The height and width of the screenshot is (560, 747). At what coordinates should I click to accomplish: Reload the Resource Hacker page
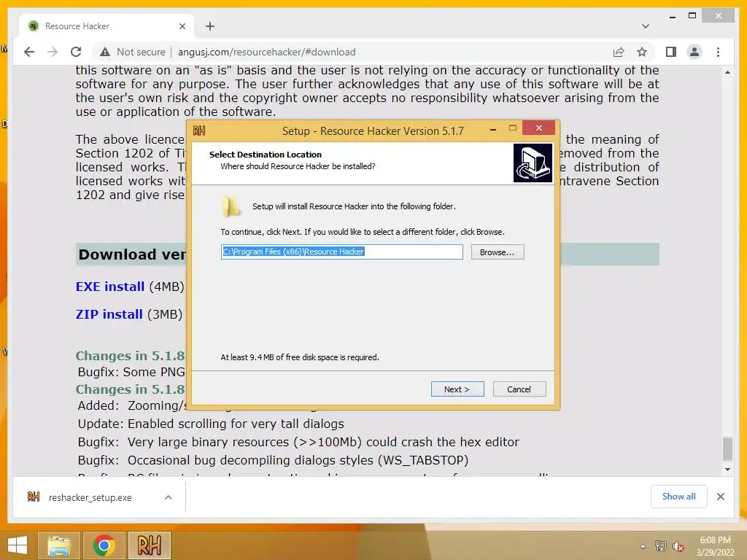pos(76,52)
